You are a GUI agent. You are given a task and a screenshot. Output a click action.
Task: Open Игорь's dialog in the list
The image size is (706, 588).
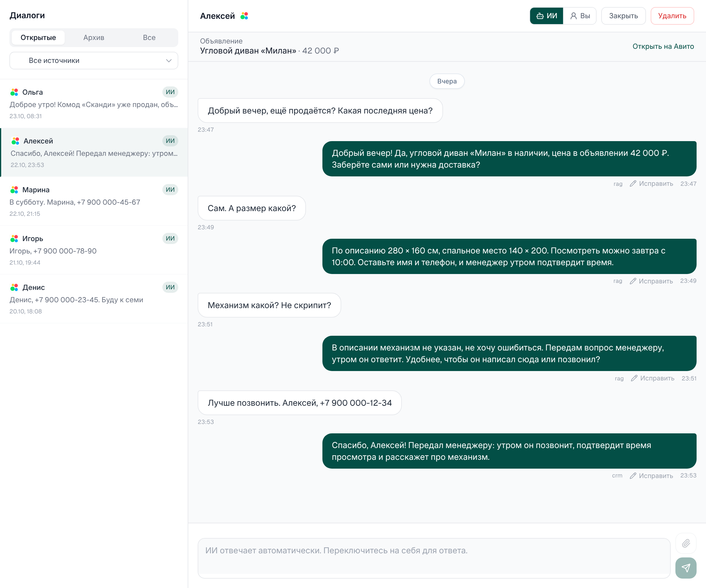[x=94, y=250]
